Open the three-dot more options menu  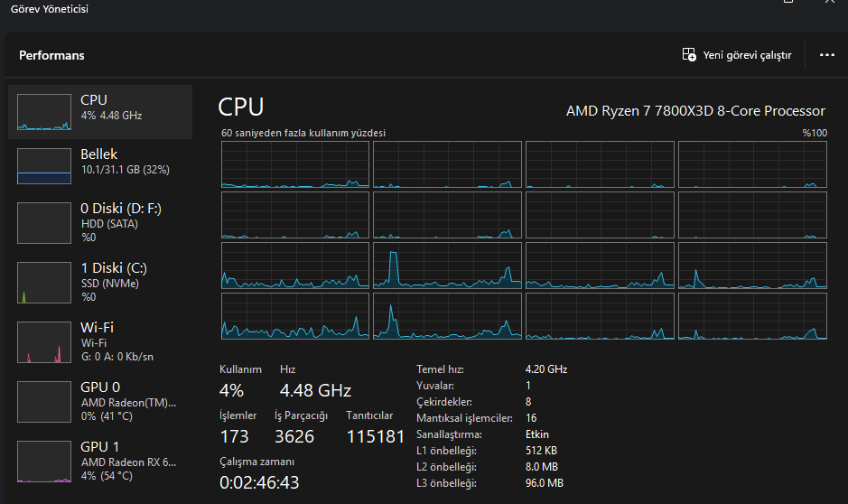tap(826, 55)
